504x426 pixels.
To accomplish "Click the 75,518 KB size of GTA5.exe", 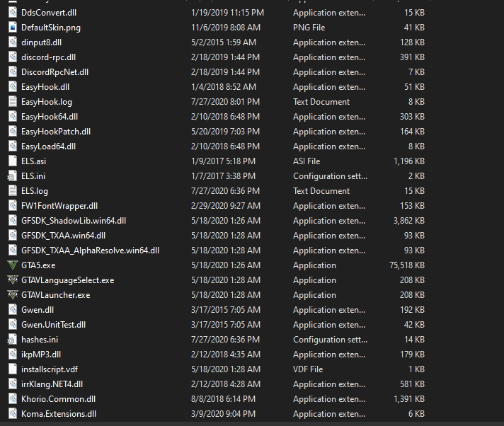I will click(407, 265).
